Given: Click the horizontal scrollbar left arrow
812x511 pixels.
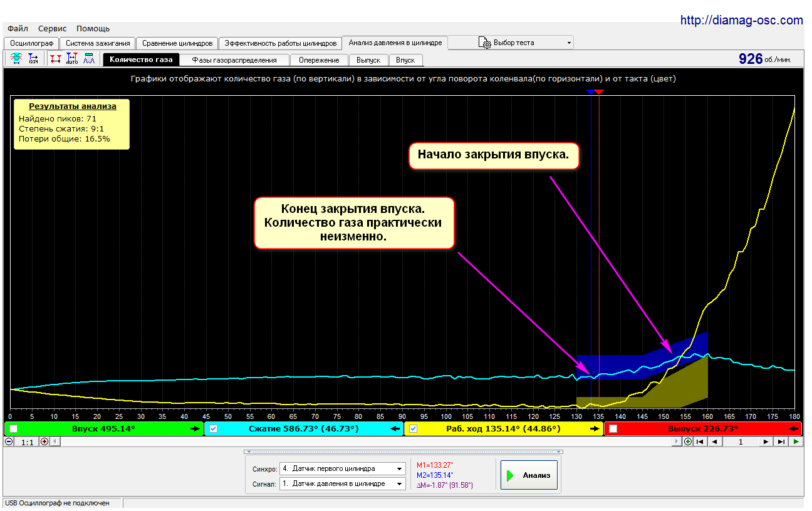Looking at the screenshot, I should point(55,441).
